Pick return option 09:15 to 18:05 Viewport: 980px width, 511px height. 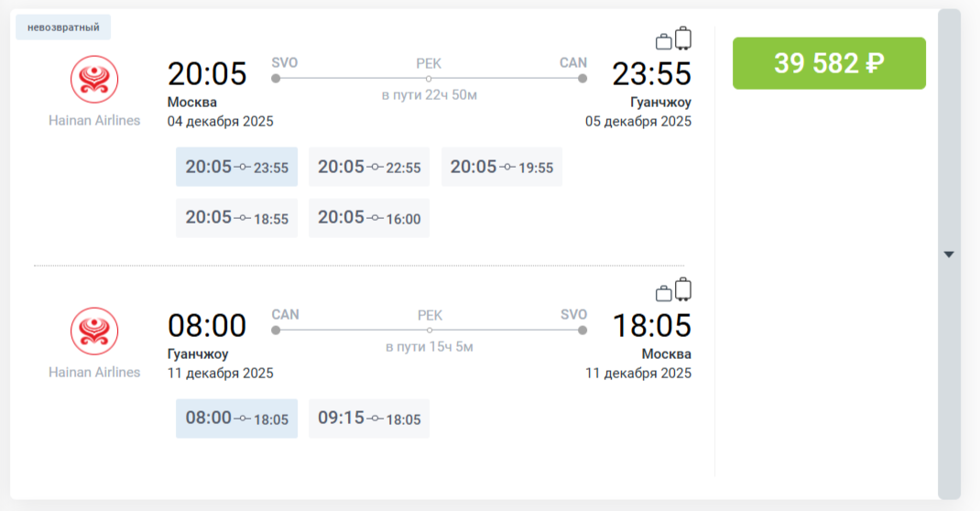369,419
